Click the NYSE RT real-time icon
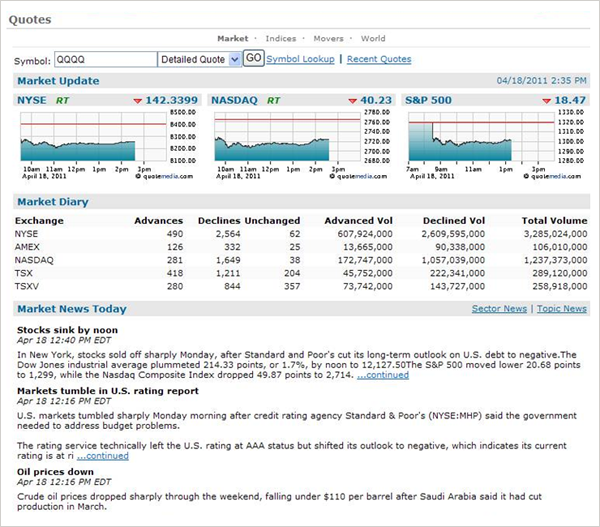This screenshot has width=600, height=527. coord(63,101)
